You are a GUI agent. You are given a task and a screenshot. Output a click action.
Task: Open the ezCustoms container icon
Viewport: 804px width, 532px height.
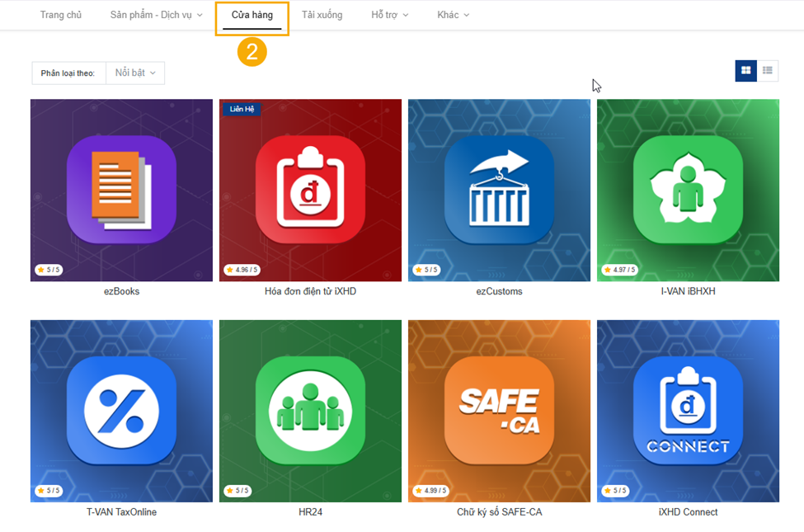[499, 190]
